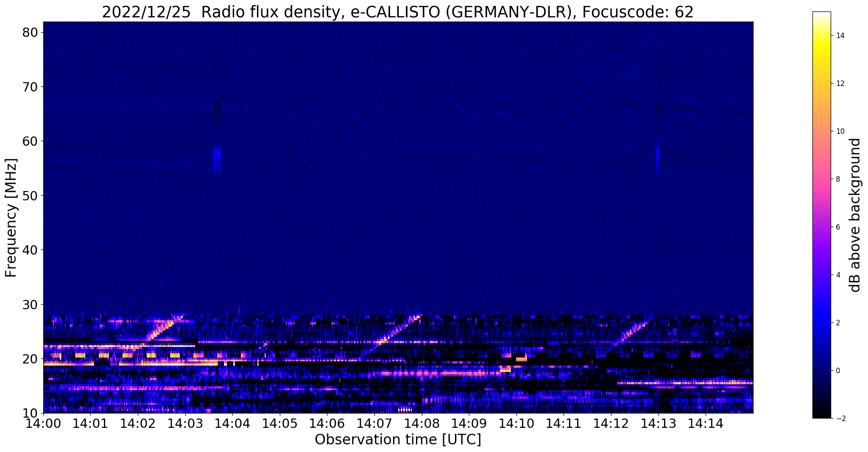Click the 20 MHz frequency tick label
This screenshot has width=868, height=452.
[30, 359]
